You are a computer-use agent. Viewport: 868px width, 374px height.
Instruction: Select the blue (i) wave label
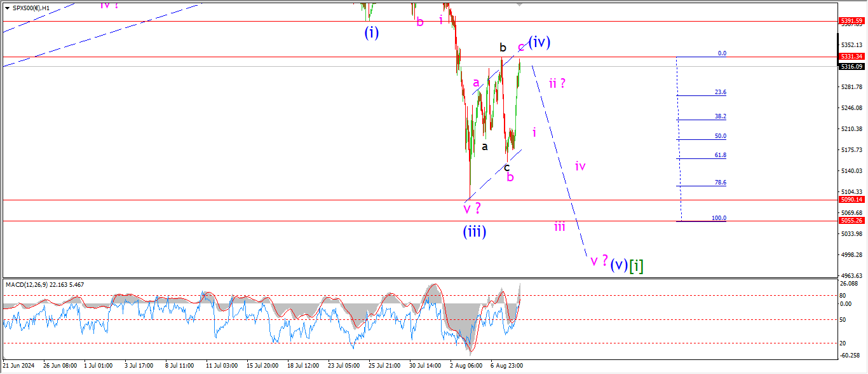point(372,32)
